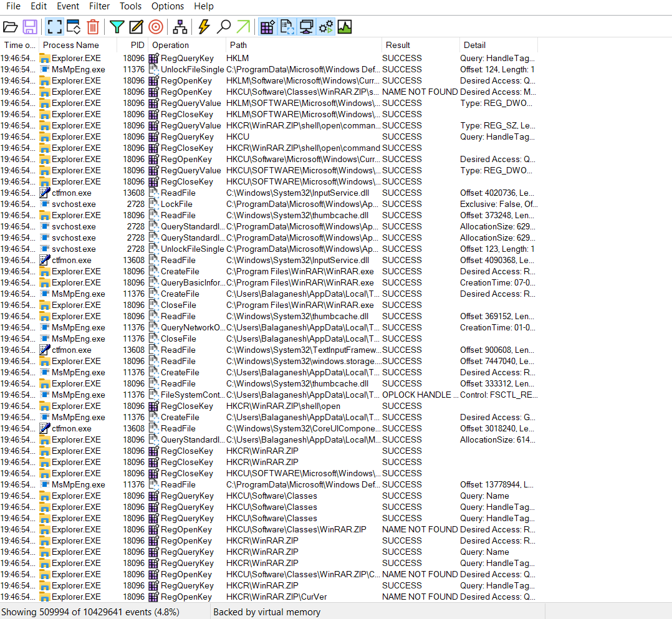
Task: Toggle event Capture on or off
Action: [54, 27]
